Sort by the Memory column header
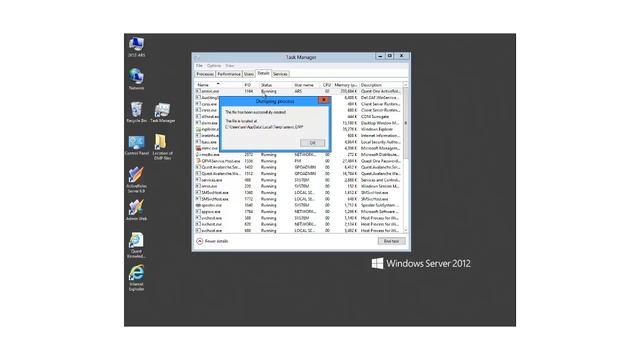 (346, 85)
